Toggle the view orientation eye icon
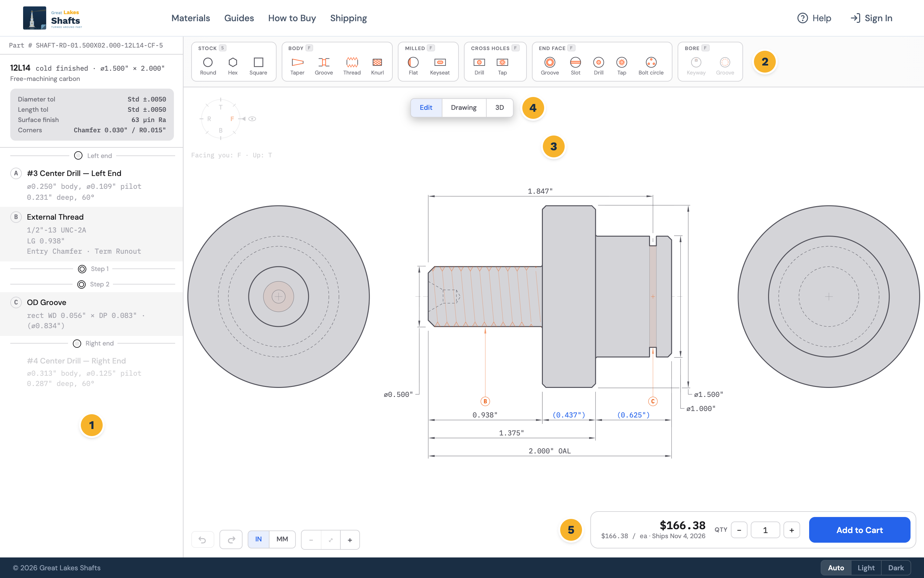 pyautogui.click(x=252, y=119)
